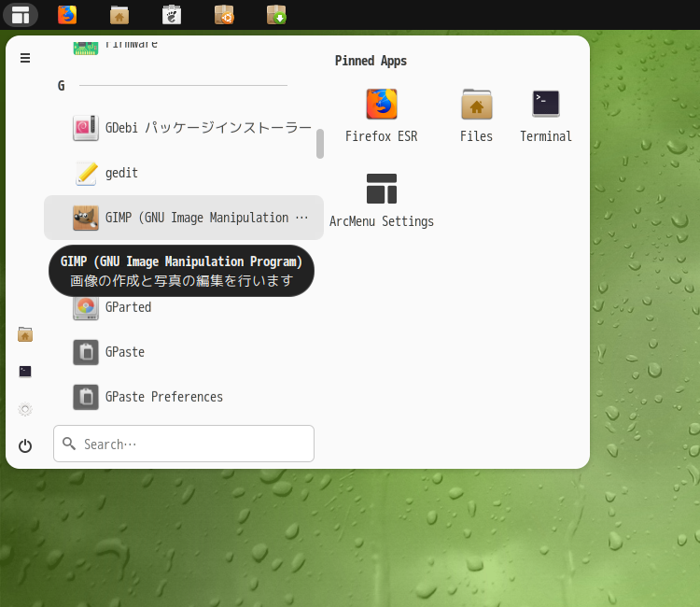
Task: Open package with orange Ubuntu badge in panel
Action: [224, 15]
